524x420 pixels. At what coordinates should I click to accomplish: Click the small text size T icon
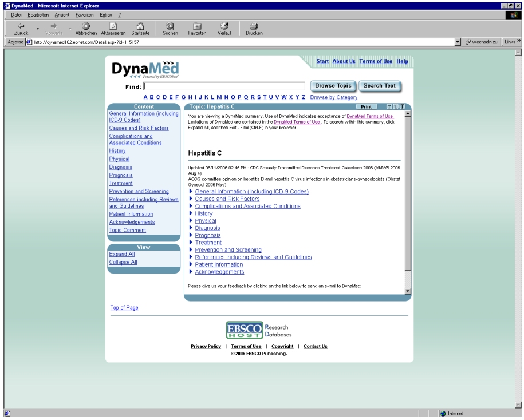click(389, 106)
